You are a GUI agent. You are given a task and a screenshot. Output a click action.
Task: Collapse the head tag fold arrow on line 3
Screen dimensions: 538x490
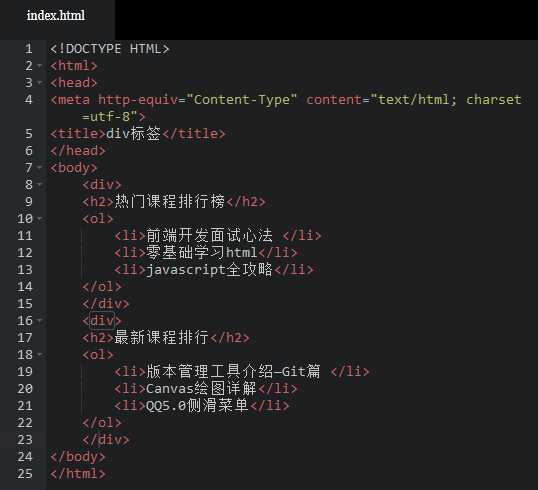pos(40,82)
